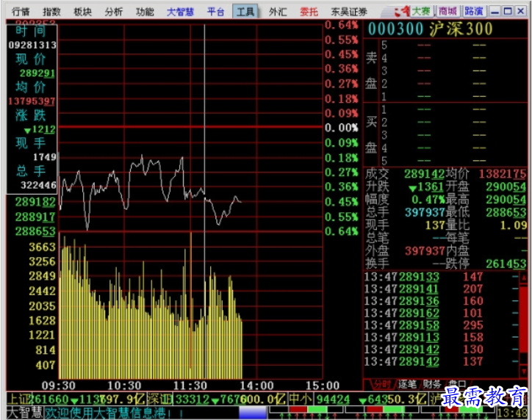
Task: Click the 深证 index entry in status bar
Action: pyautogui.click(x=217, y=399)
